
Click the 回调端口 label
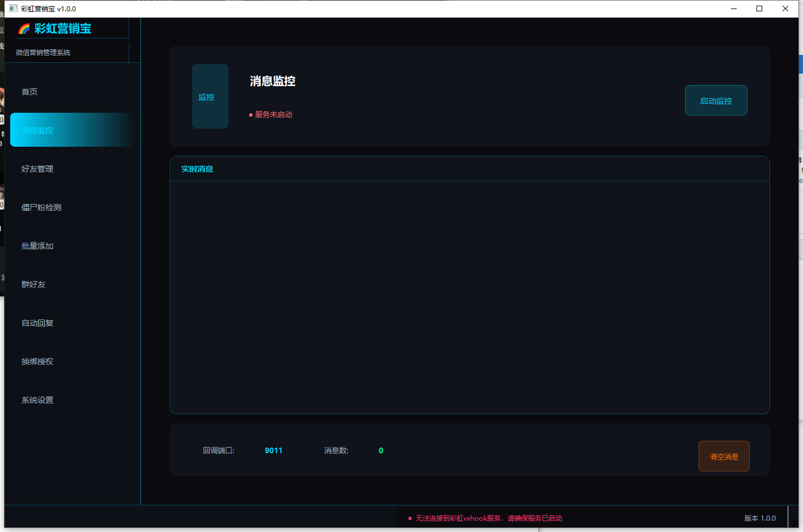(219, 450)
